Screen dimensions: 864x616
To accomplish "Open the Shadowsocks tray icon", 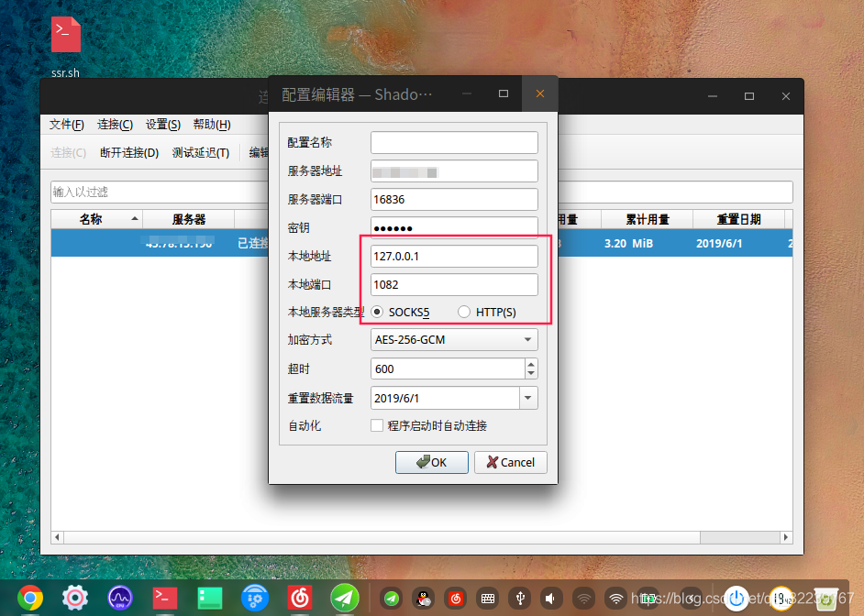I will click(x=391, y=598).
